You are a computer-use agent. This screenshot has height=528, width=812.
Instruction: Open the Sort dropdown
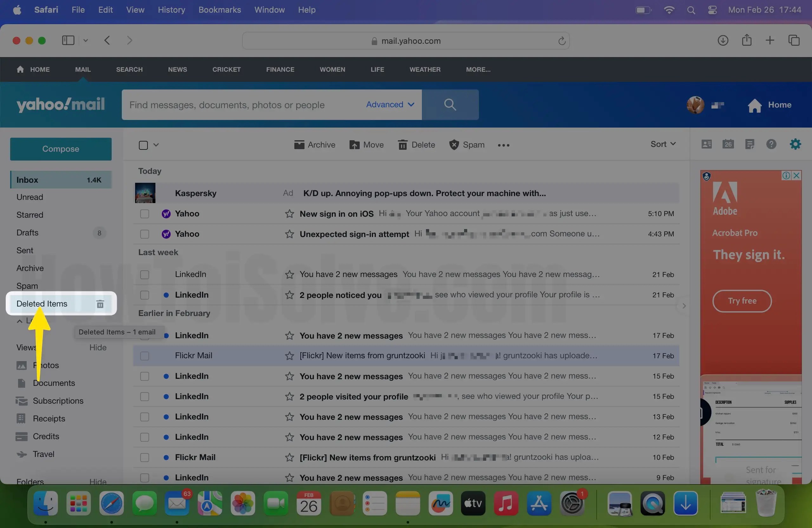[x=662, y=144]
